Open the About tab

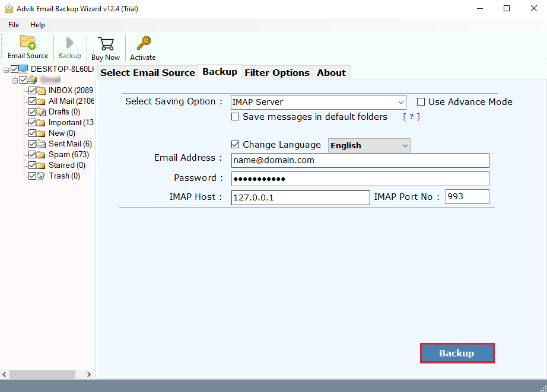coord(332,72)
